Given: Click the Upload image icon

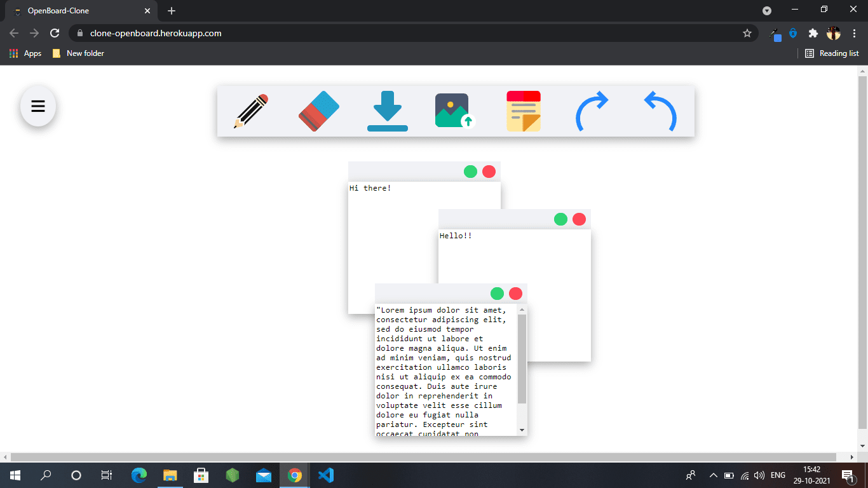Looking at the screenshot, I should pyautogui.click(x=455, y=112).
